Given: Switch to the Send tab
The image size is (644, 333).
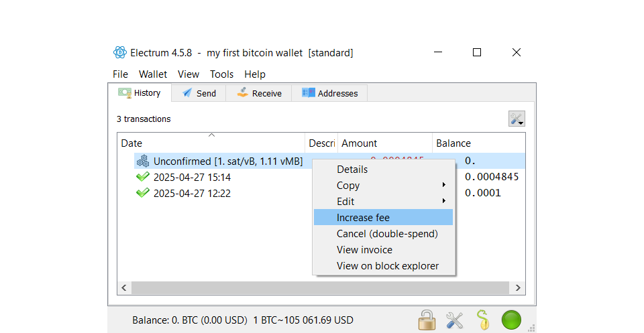Looking at the screenshot, I should point(199,93).
